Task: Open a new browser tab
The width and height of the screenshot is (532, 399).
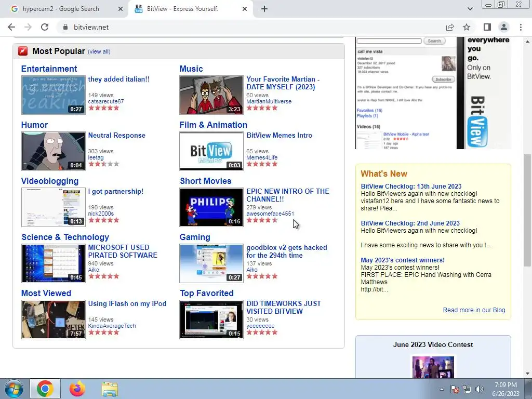Action: (x=264, y=9)
